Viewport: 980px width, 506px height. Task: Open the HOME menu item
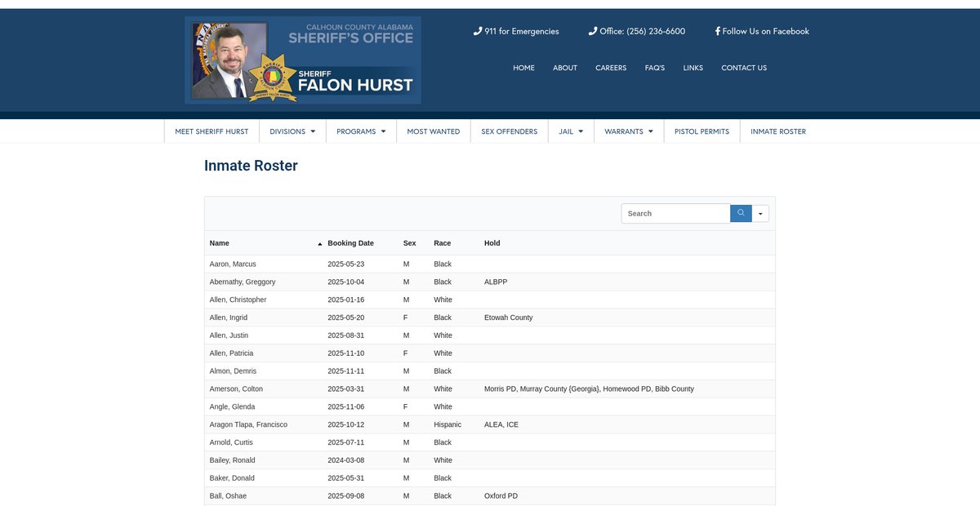(x=523, y=68)
